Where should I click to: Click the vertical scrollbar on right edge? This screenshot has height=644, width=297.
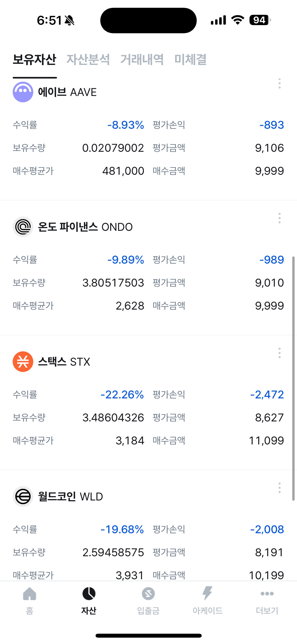293,378
